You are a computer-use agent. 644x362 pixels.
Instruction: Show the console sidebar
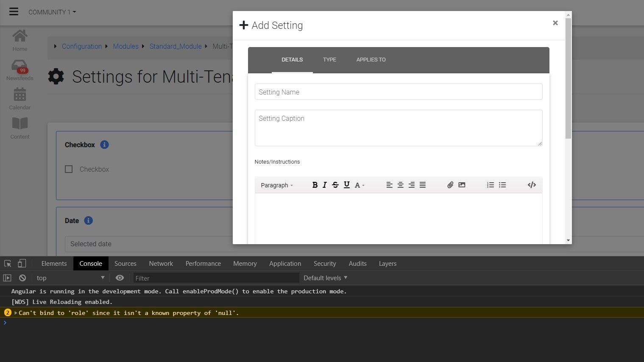(7, 278)
